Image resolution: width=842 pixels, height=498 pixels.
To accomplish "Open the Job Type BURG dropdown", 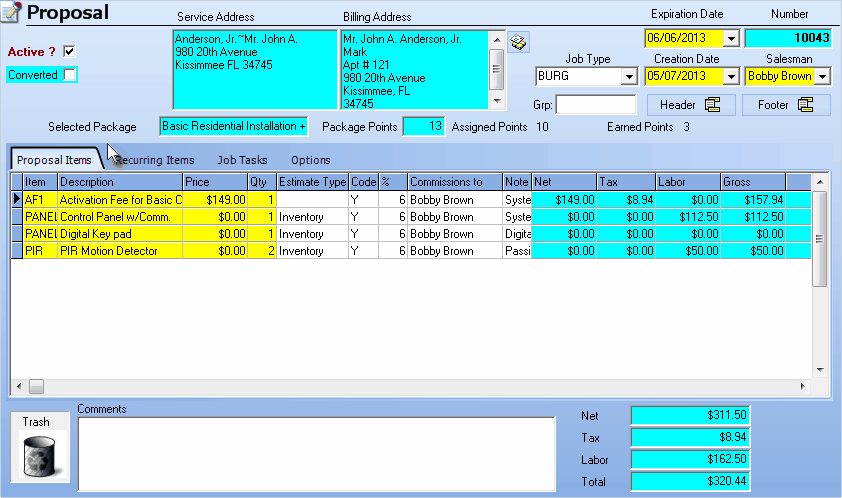I will 629,77.
